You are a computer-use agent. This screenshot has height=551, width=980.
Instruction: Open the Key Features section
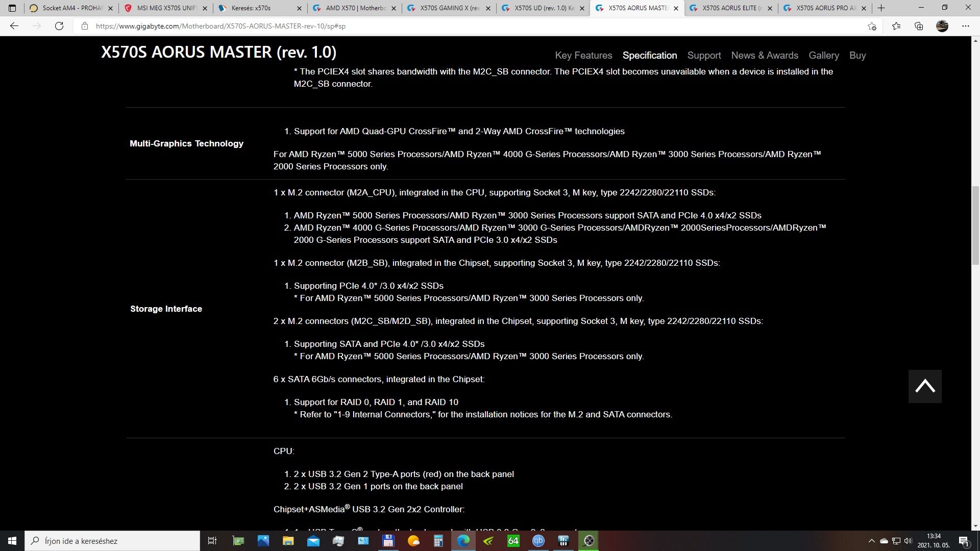click(583, 55)
